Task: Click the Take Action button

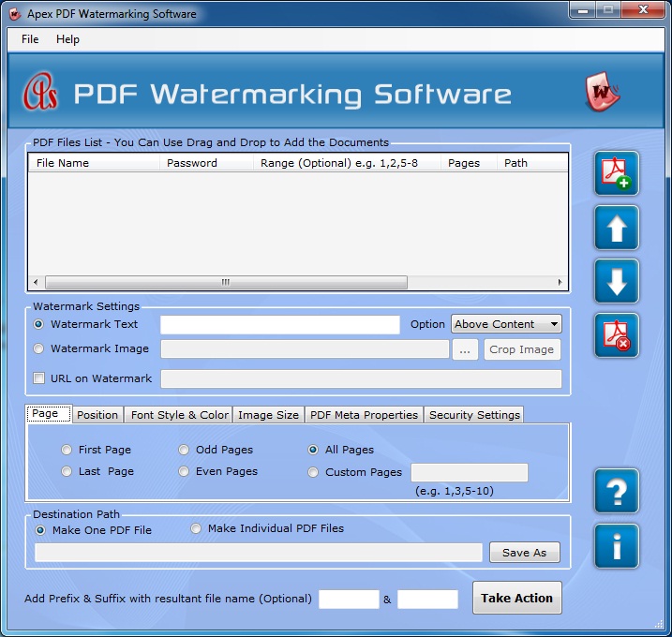Action: pyautogui.click(x=516, y=598)
